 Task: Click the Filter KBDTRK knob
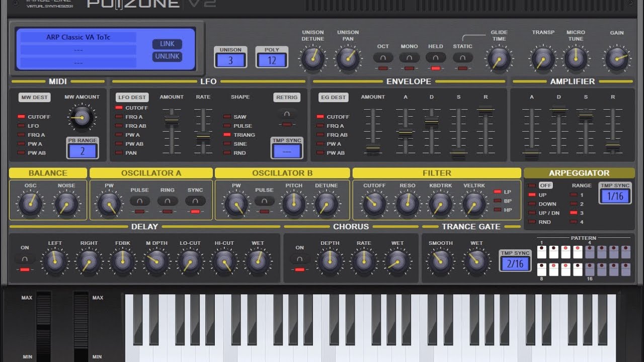pyautogui.click(x=440, y=204)
